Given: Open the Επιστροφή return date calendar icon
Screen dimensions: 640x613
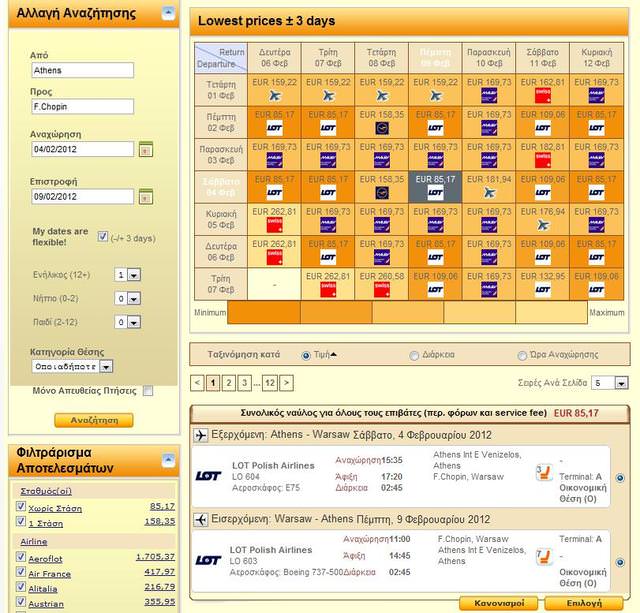Looking at the screenshot, I should (145, 197).
